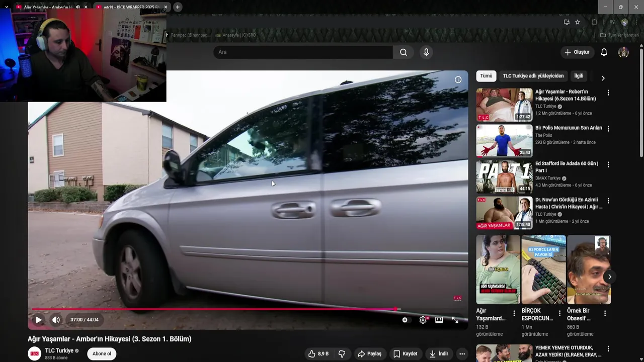644x362 pixels.
Task: Select TLC Turkiye adlı yükleyiciden chip
Action: click(x=533, y=76)
